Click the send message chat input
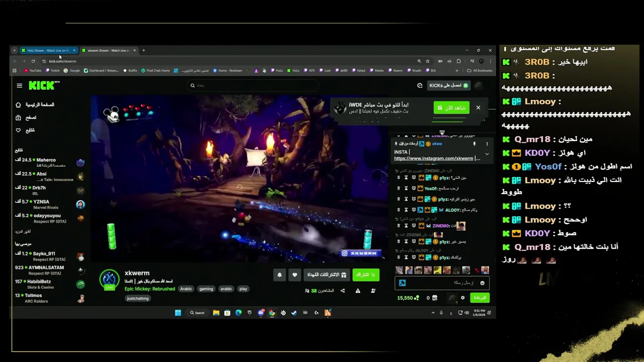 coord(442,283)
